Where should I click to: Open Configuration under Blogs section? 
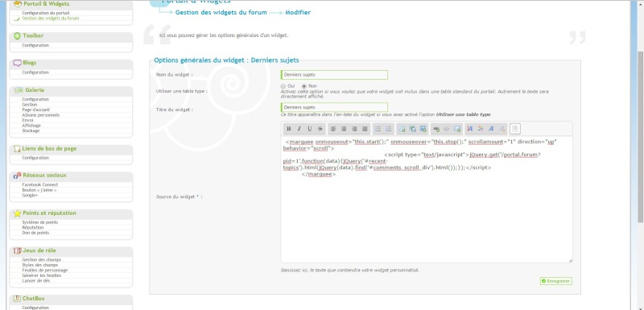click(35, 72)
